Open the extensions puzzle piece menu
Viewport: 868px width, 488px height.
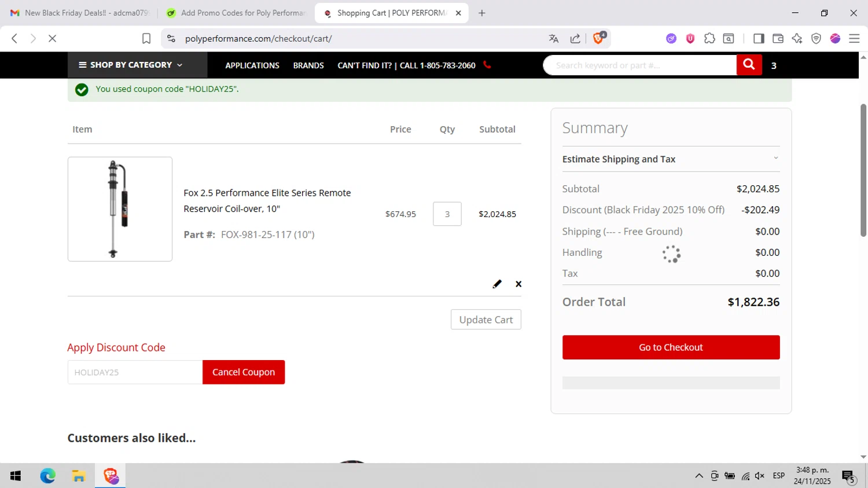tap(709, 38)
